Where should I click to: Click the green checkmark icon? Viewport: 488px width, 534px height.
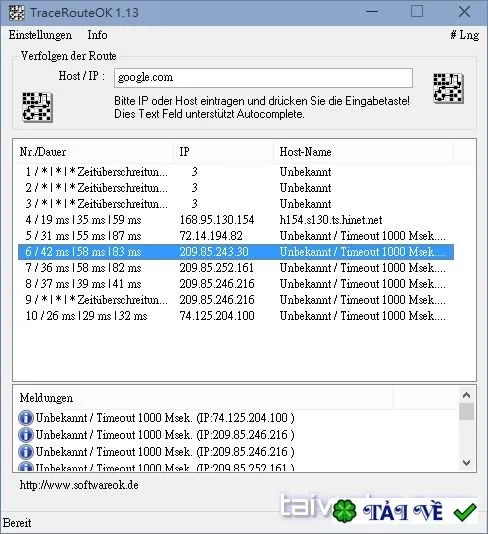(465, 512)
